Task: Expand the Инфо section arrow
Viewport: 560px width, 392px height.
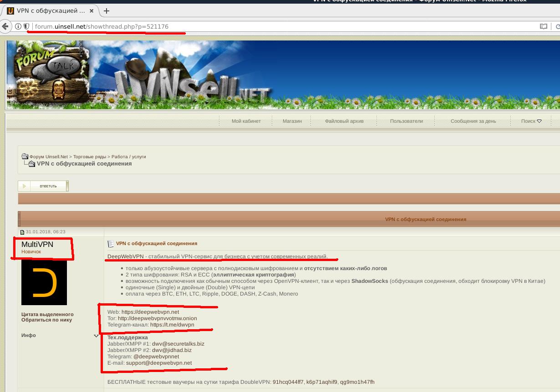Action: point(96,336)
